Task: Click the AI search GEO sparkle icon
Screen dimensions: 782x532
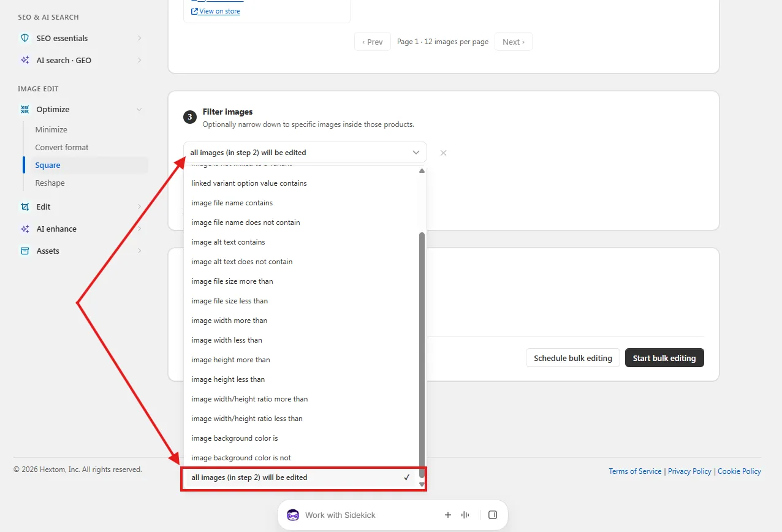Action: [25, 60]
